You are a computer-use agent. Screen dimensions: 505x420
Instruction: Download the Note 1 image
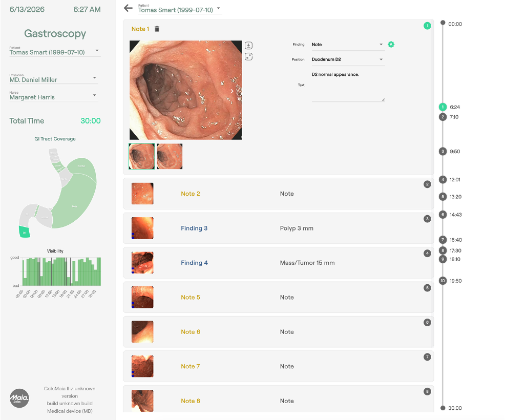[x=248, y=46]
